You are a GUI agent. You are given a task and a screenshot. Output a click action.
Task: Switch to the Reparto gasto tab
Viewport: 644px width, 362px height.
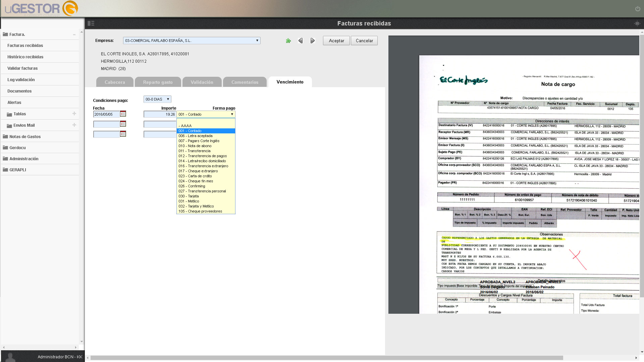(158, 82)
